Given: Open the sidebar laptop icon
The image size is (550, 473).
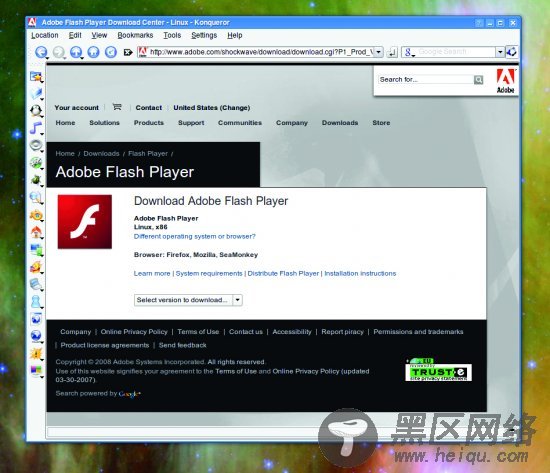Looking at the screenshot, I should 36,284.
